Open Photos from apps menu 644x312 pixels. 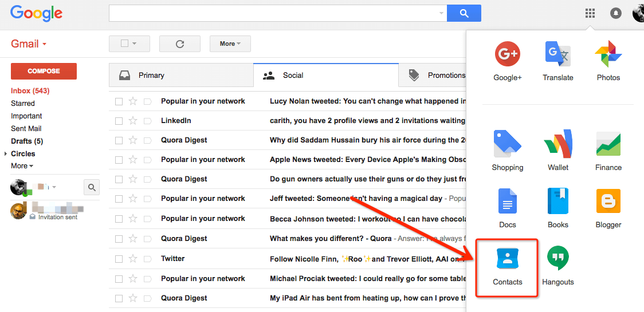(x=608, y=61)
